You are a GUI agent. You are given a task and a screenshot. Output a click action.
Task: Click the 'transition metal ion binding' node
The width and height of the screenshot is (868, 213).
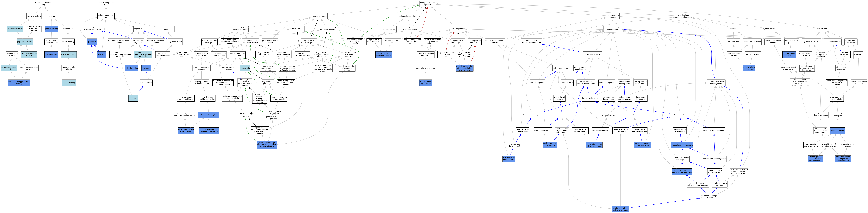click(x=69, y=68)
